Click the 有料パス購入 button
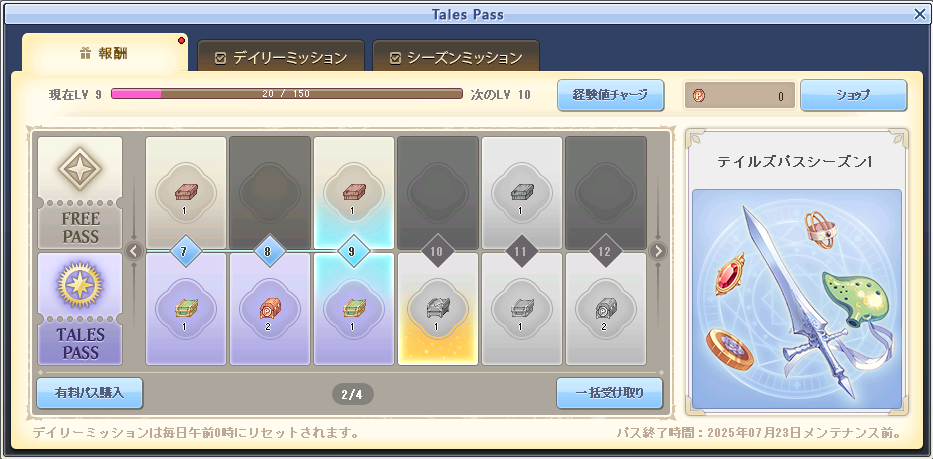This screenshot has height=459, width=933. pos(89,393)
